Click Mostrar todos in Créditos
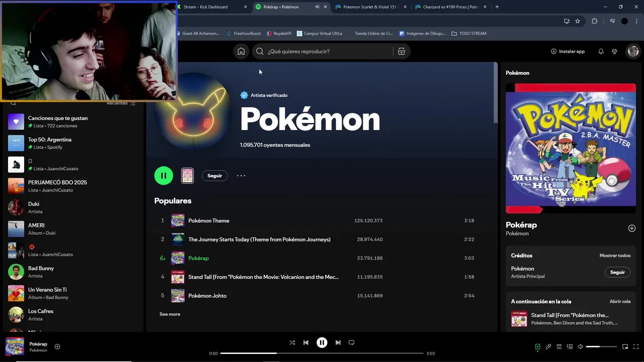The height and width of the screenshot is (362, 644). [615, 255]
